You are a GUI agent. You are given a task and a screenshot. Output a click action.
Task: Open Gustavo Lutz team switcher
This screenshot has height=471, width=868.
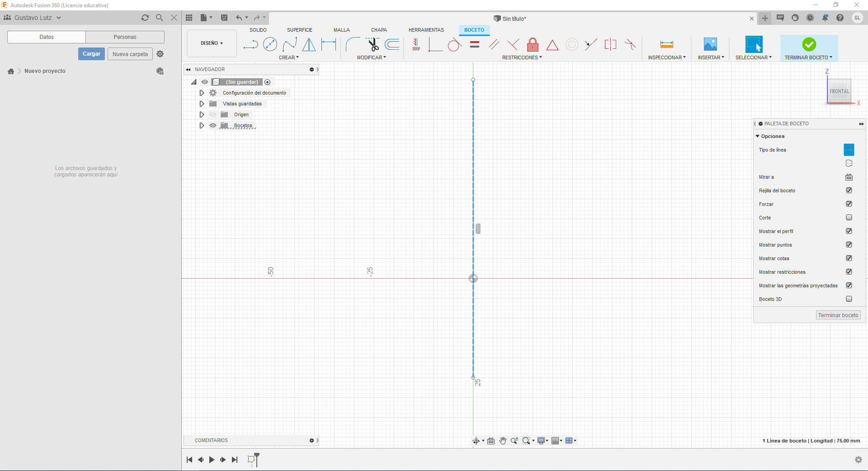coord(33,18)
